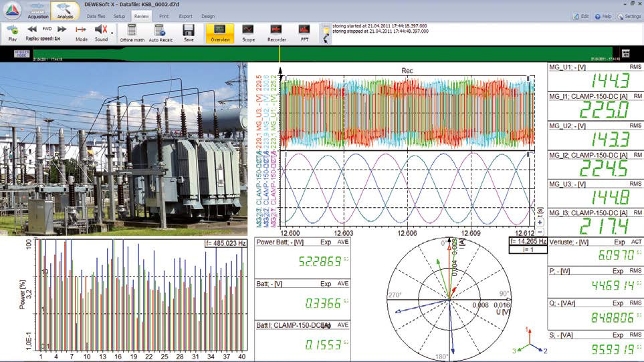Expand the Sound dropdown arrow
This screenshot has width=644, height=362.
(x=112, y=32)
